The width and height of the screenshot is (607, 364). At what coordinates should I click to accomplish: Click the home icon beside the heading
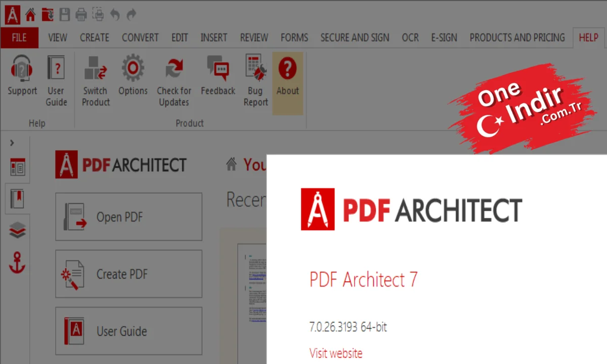click(x=231, y=164)
